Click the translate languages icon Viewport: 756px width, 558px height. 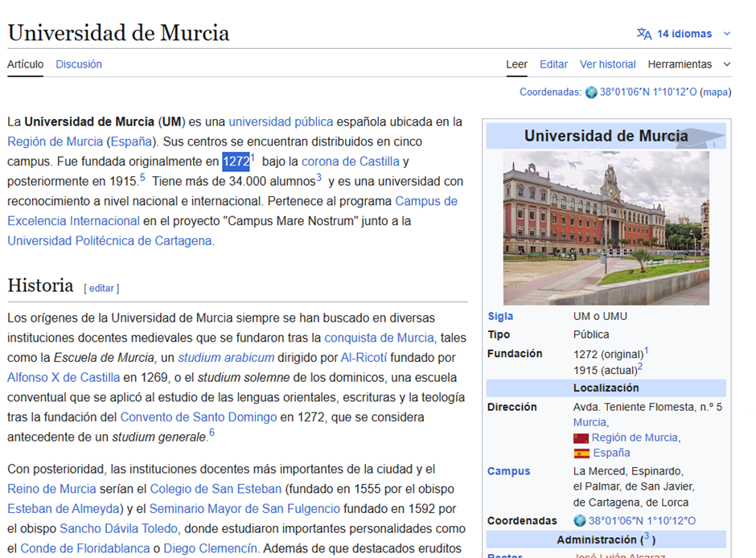pyautogui.click(x=644, y=34)
